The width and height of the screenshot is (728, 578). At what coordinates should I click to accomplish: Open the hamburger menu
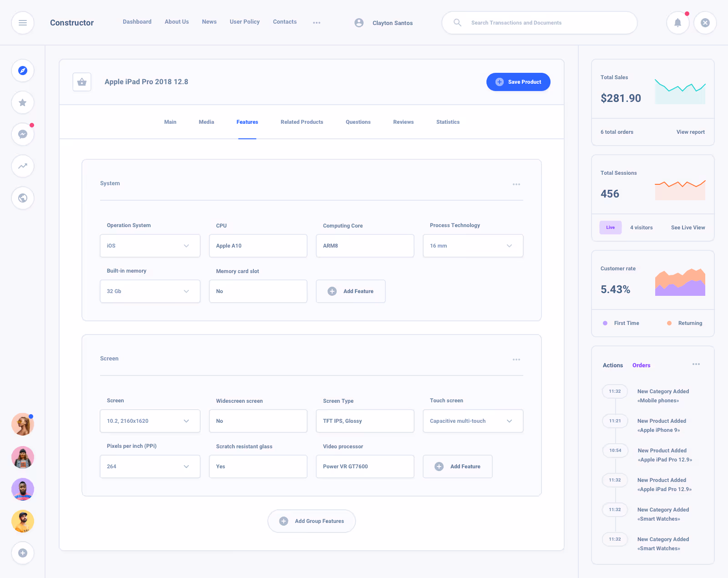pos(23,23)
